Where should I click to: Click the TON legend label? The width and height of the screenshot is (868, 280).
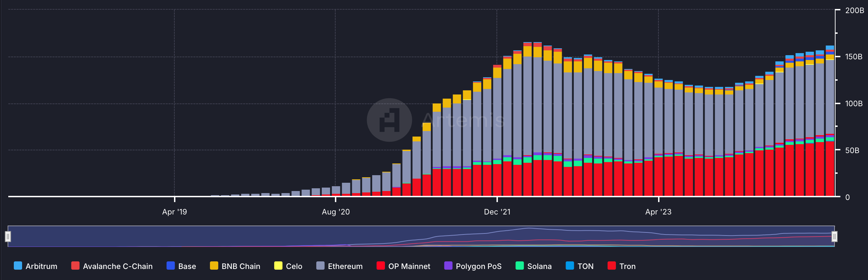click(x=586, y=266)
